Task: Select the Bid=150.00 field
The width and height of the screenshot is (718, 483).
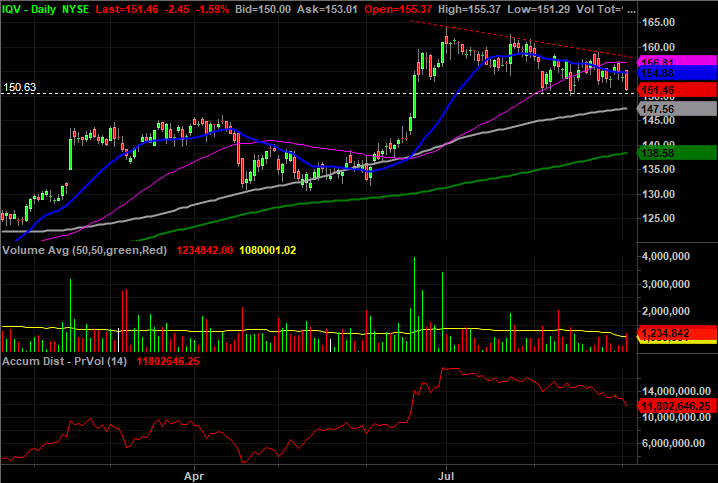Action: coord(263,9)
